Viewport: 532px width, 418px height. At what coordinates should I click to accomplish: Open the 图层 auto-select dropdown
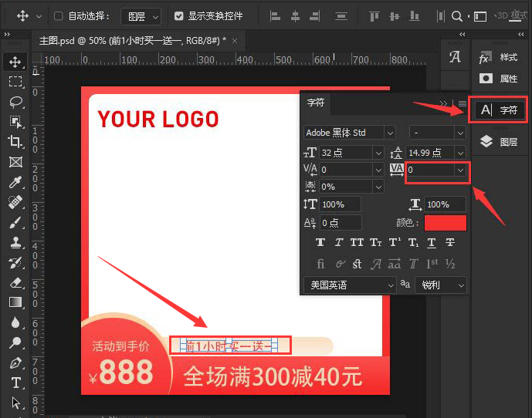coord(141,16)
